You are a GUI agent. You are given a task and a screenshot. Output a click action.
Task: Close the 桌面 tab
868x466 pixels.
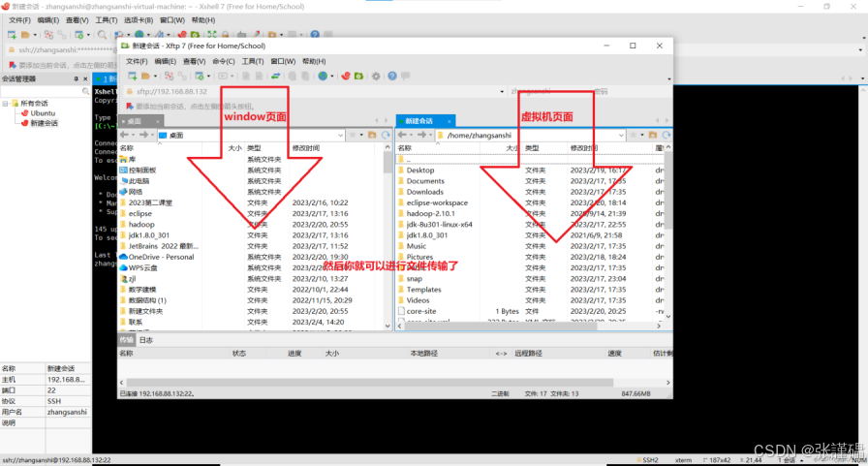point(157,121)
